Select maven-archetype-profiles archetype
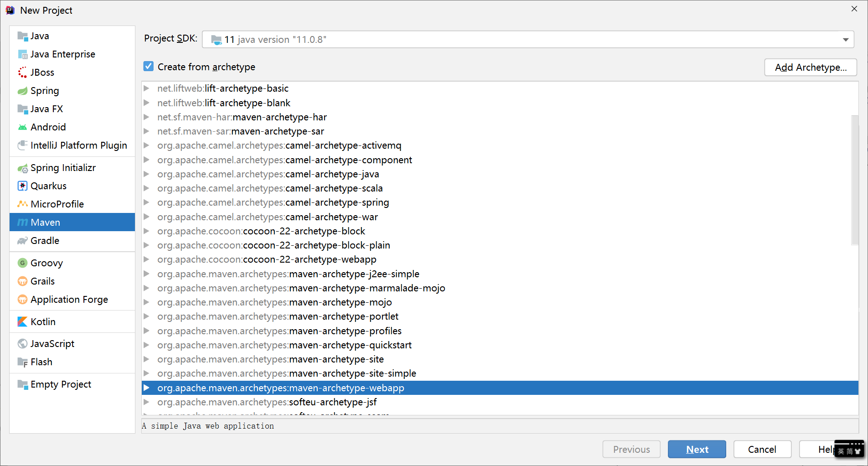 tap(500, 331)
